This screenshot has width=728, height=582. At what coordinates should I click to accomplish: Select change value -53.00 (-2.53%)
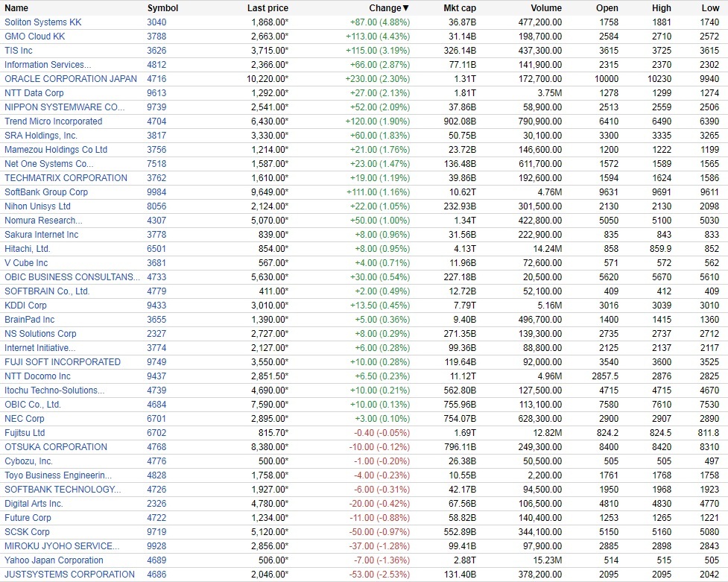(379, 575)
